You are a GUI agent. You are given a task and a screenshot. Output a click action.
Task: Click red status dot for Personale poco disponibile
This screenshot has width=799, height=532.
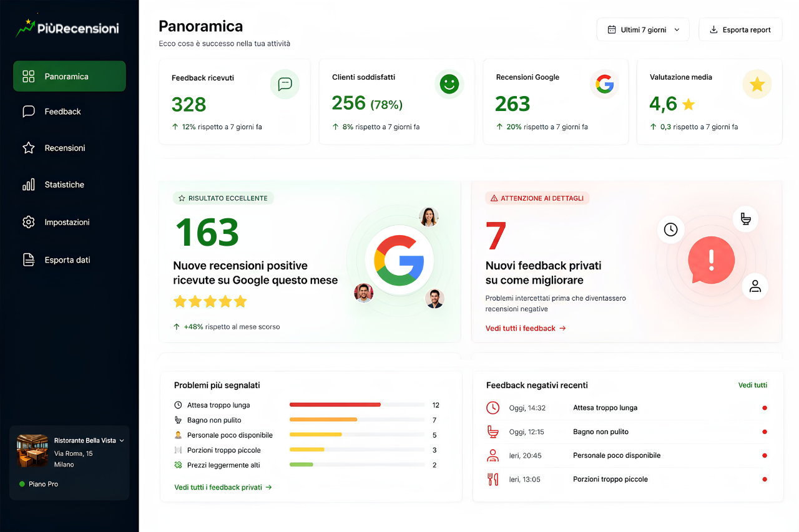tap(765, 455)
